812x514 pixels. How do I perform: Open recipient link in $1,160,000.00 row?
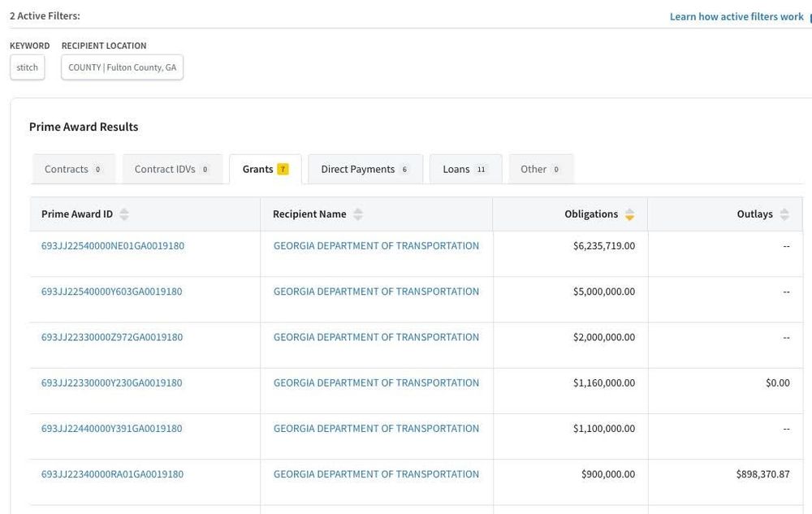[376, 383]
